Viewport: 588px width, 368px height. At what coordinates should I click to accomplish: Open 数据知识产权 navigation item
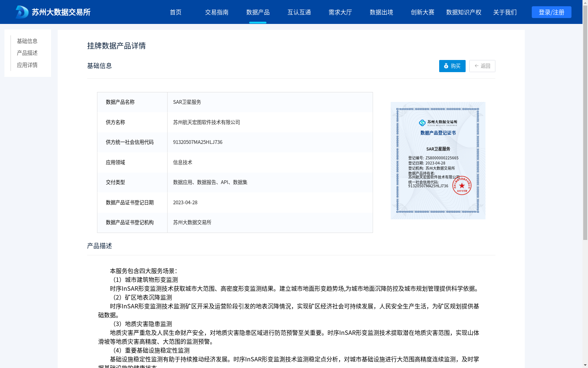point(464,12)
